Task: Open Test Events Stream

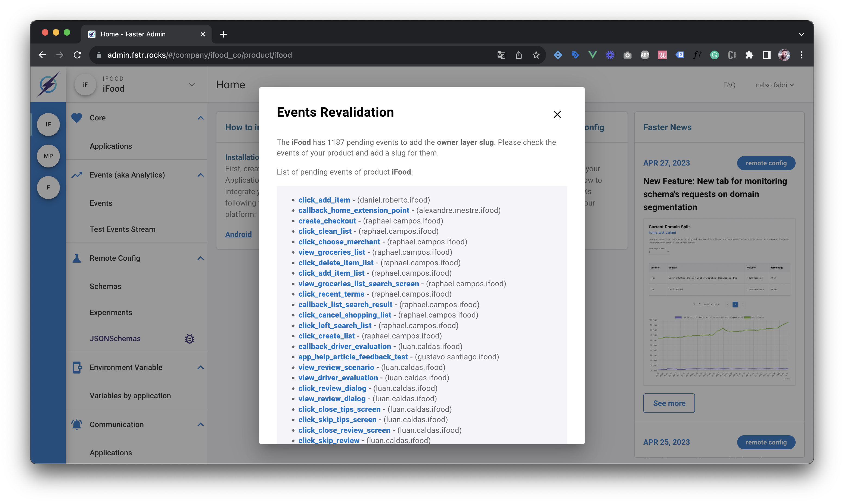Action: pyautogui.click(x=123, y=229)
